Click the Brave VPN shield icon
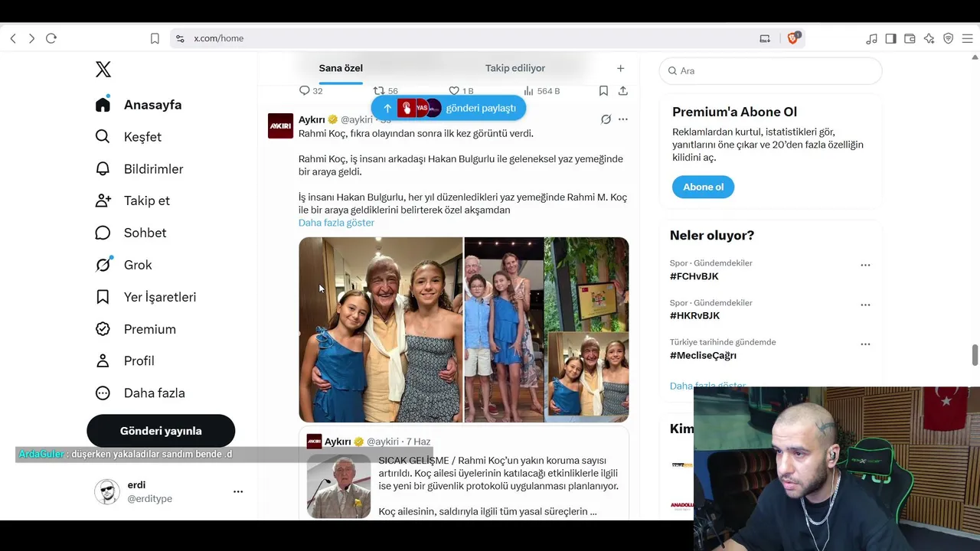Viewport: 980px width, 551px height. (x=948, y=38)
